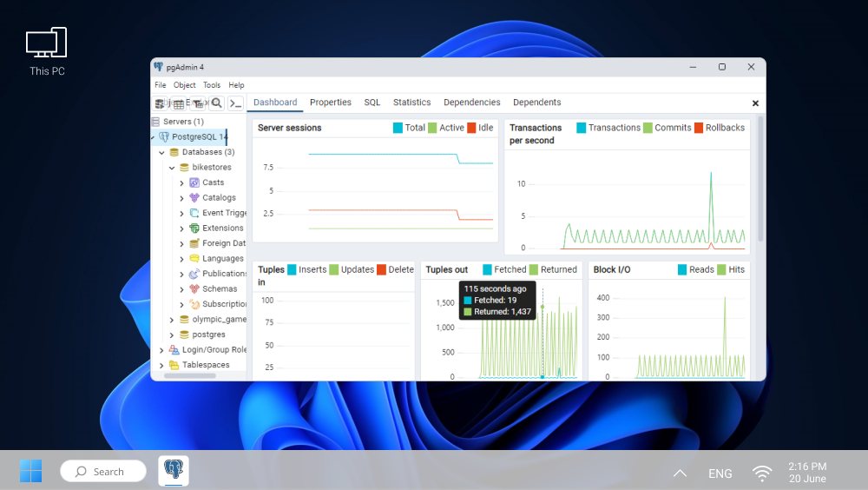Click the ENG language indicator
868x490 pixels.
tap(720, 473)
